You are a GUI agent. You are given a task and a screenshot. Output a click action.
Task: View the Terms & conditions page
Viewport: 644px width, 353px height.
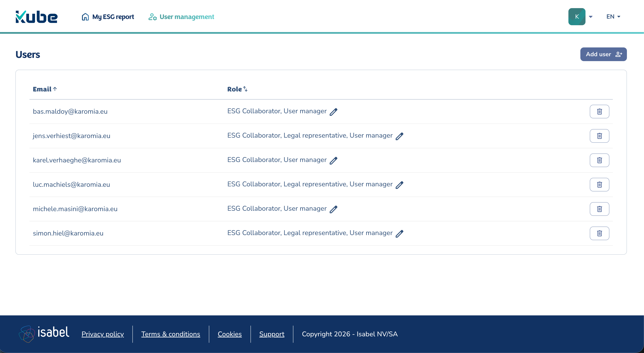[x=171, y=334]
